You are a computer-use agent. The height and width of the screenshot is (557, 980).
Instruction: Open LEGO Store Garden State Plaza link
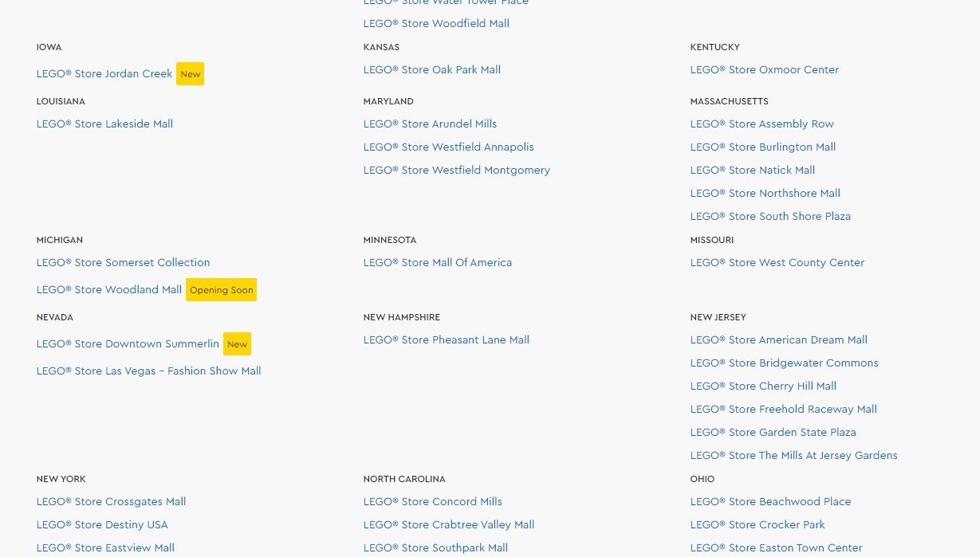coord(773,432)
